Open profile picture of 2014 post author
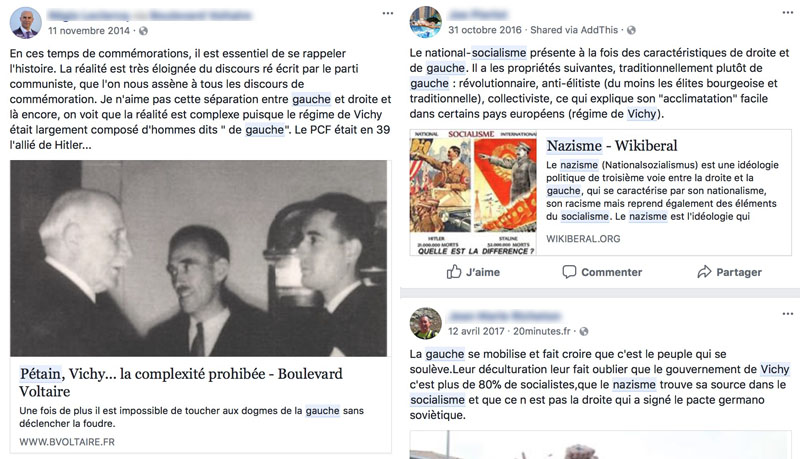Image resolution: width=800 pixels, height=459 pixels. pyautogui.click(x=26, y=23)
